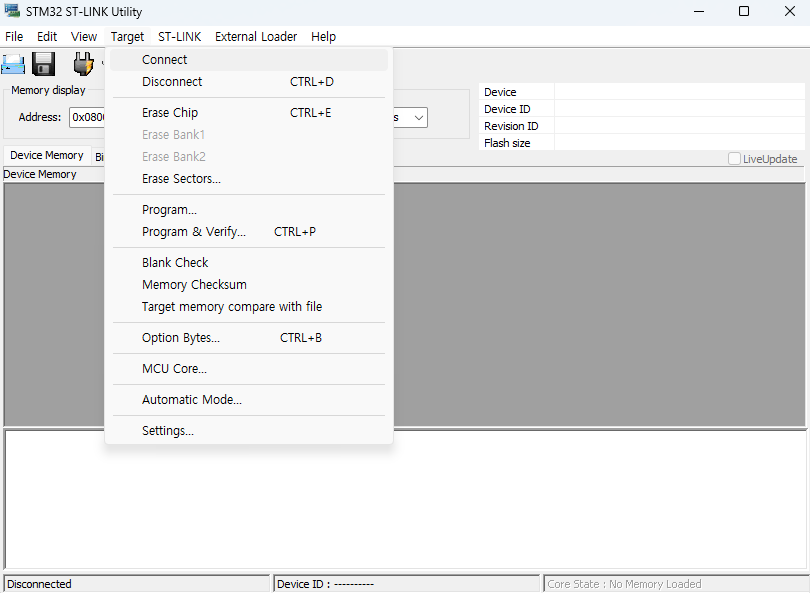Click the Flash size row label
The height and width of the screenshot is (593, 810).
(x=507, y=143)
